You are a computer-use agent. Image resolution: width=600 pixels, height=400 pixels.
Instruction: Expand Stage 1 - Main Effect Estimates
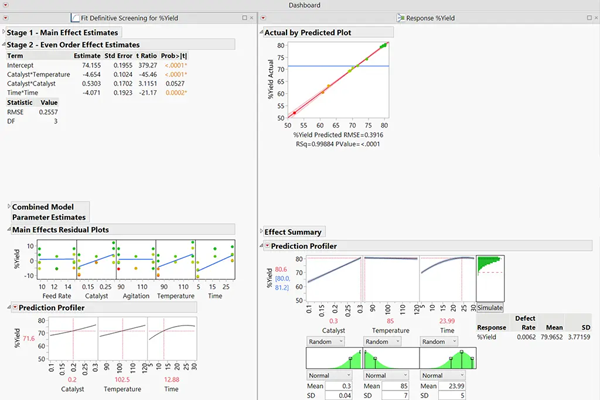tap(4, 33)
